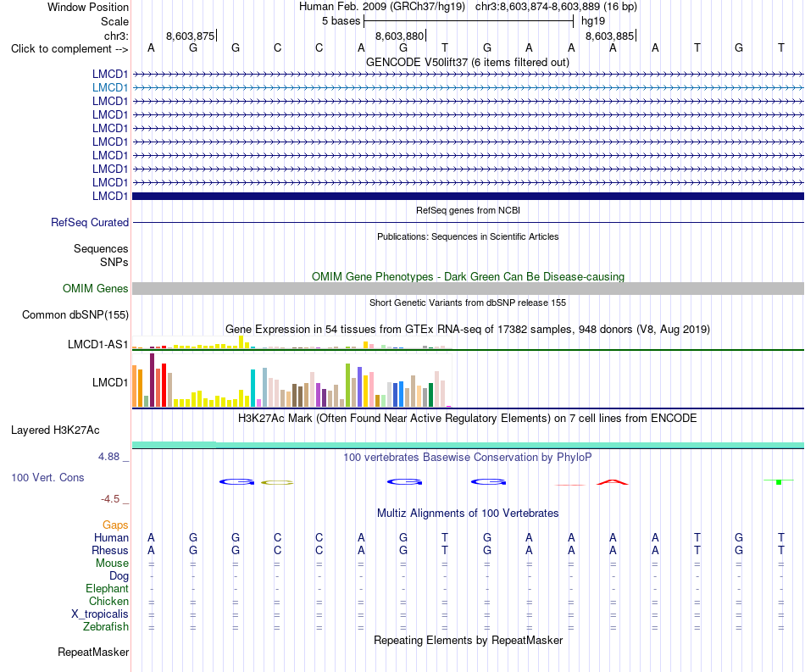Click the '5 bases' scale label
Viewport: 805px width, 672px height.
341,21
